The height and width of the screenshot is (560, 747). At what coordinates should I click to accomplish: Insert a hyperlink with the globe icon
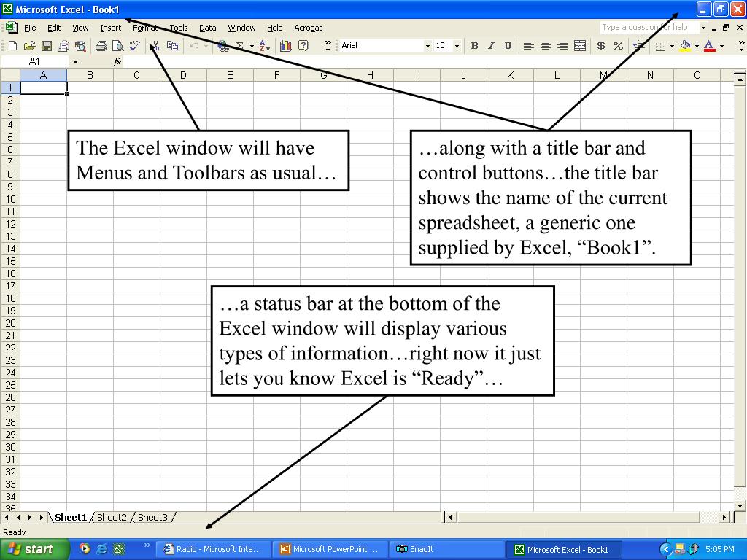click(222, 46)
